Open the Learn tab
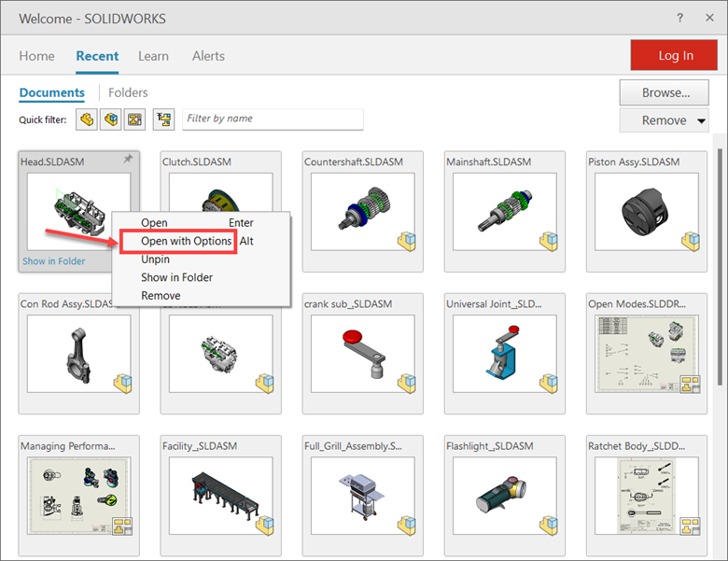This screenshot has width=728, height=561. pos(153,56)
